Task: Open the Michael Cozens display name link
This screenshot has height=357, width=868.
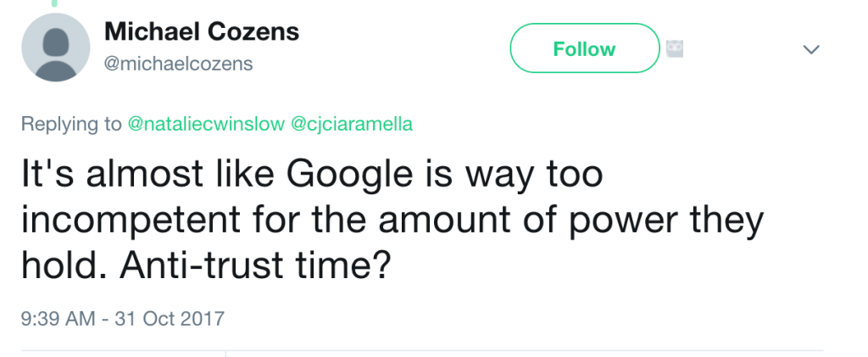Action: pyautogui.click(x=202, y=31)
